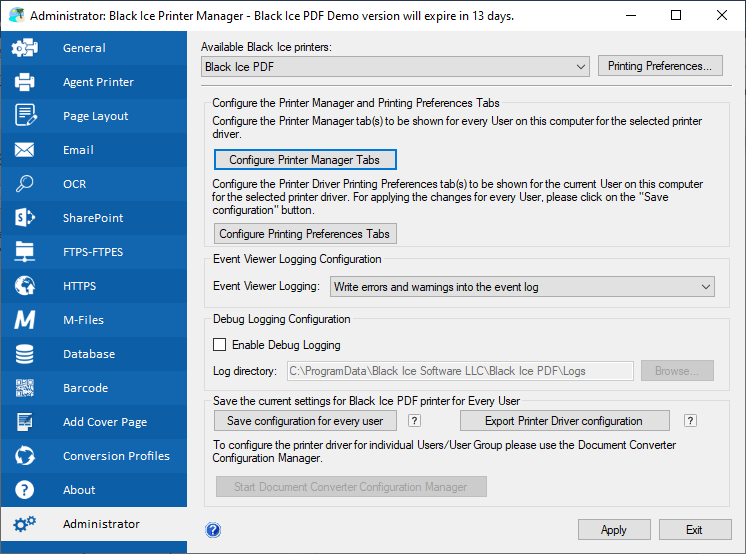
Task: Click the Printing Preferences button
Action: coord(660,66)
